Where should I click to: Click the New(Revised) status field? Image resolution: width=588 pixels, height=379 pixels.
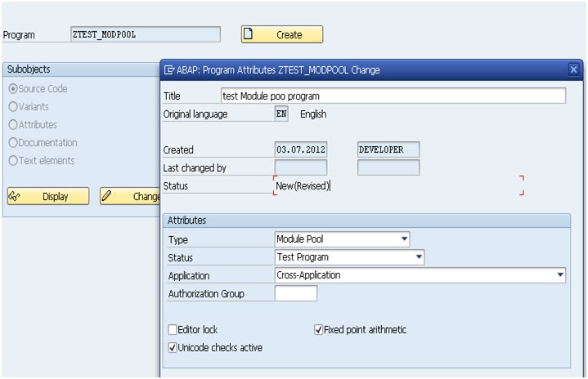click(398, 185)
